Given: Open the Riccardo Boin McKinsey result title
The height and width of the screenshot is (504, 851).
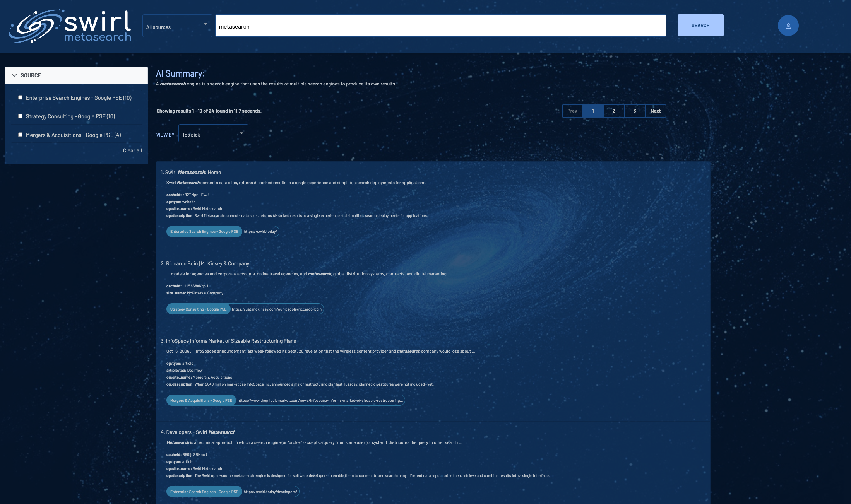Looking at the screenshot, I should pyautogui.click(x=207, y=264).
